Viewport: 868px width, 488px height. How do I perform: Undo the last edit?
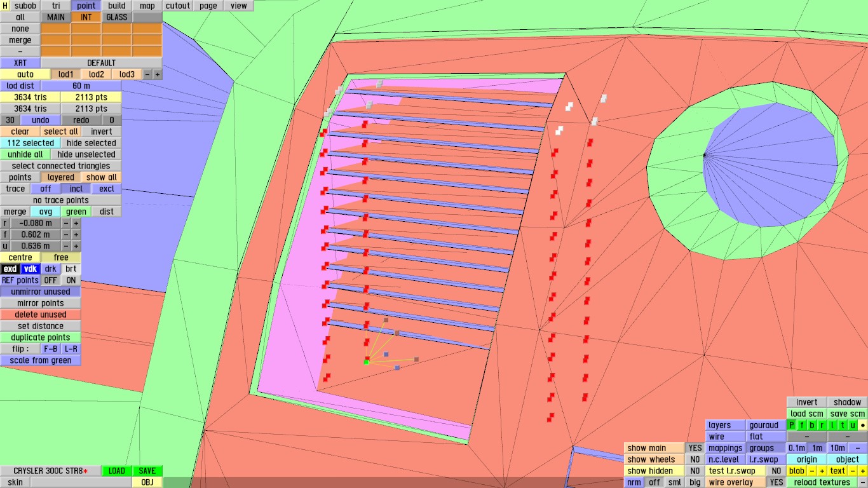(41, 120)
